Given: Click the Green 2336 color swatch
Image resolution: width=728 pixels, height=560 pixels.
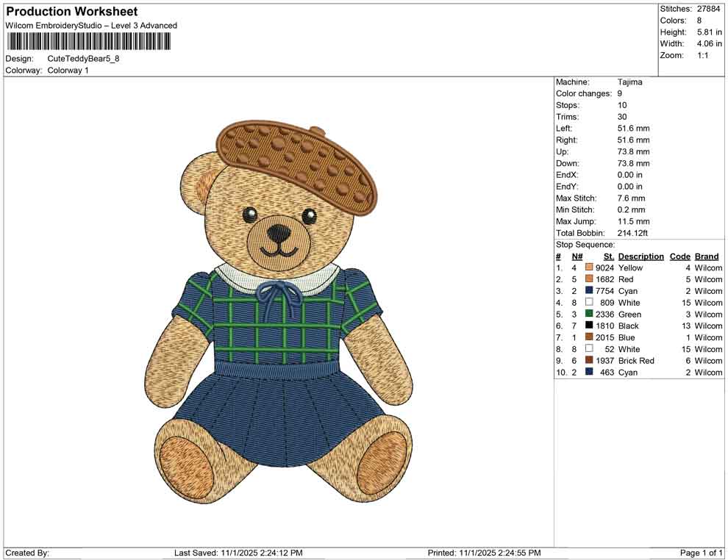Looking at the screenshot, I should tap(588, 315).
